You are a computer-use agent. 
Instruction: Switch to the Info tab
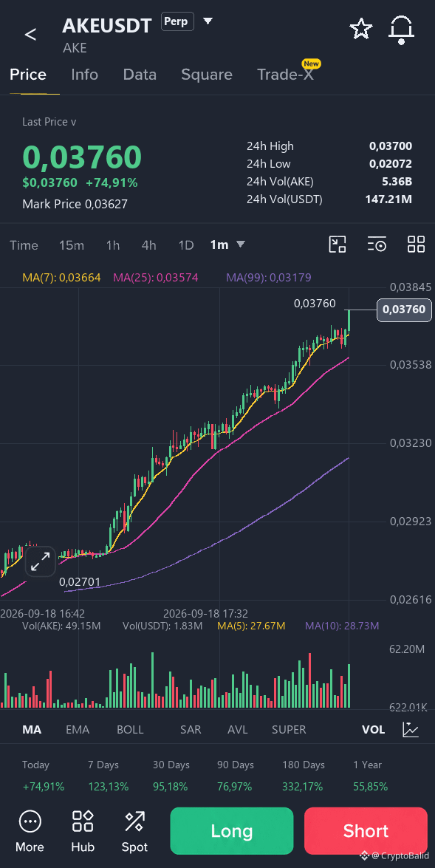85,75
